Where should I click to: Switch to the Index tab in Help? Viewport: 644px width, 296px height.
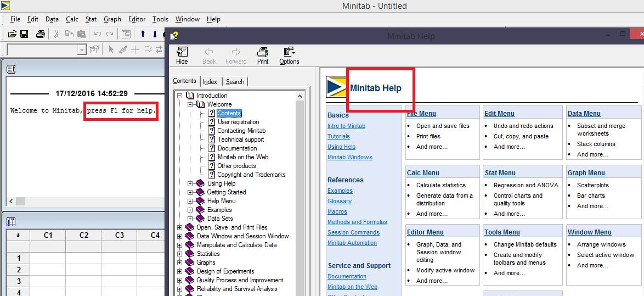[x=210, y=82]
